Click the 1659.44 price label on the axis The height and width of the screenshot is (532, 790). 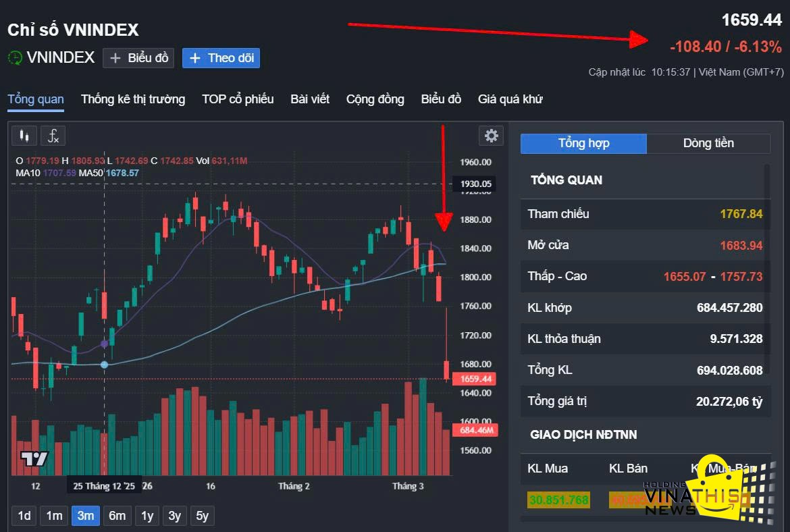[x=475, y=379]
